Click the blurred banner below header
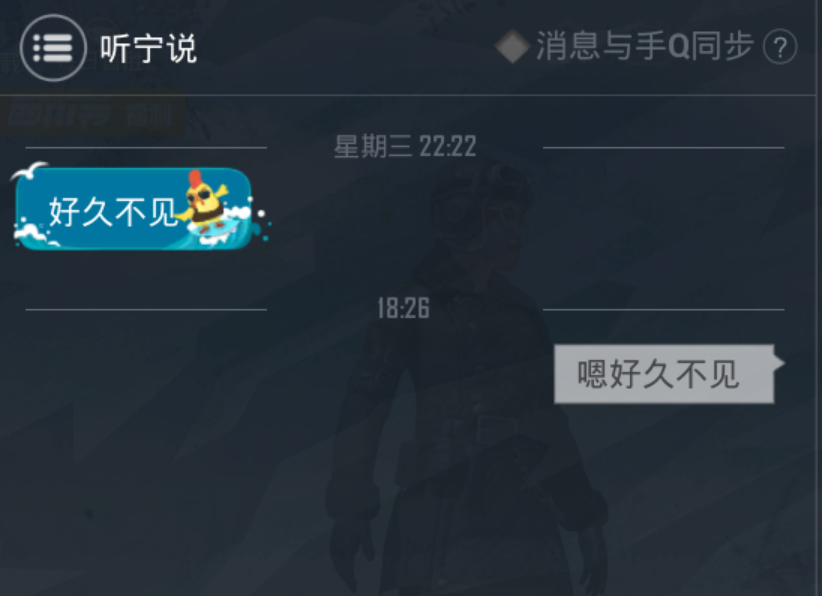Viewport: 822px width, 596px height. 93,115
